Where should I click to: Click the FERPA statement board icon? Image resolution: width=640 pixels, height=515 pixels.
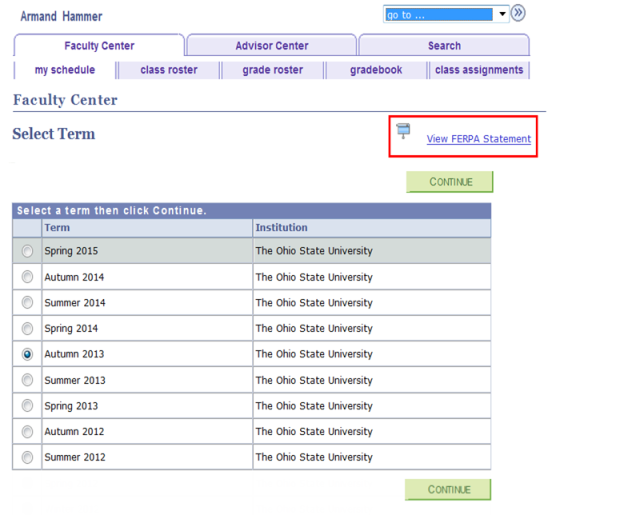coord(403,131)
